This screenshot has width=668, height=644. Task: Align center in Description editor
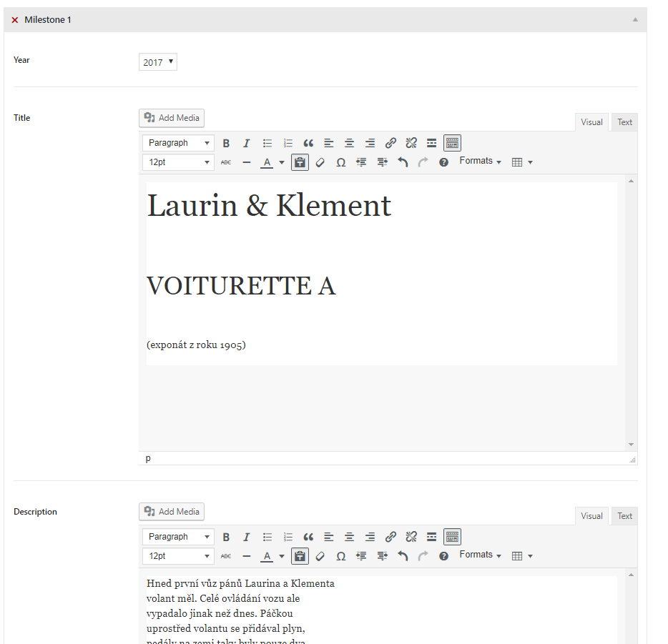click(349, 537)
